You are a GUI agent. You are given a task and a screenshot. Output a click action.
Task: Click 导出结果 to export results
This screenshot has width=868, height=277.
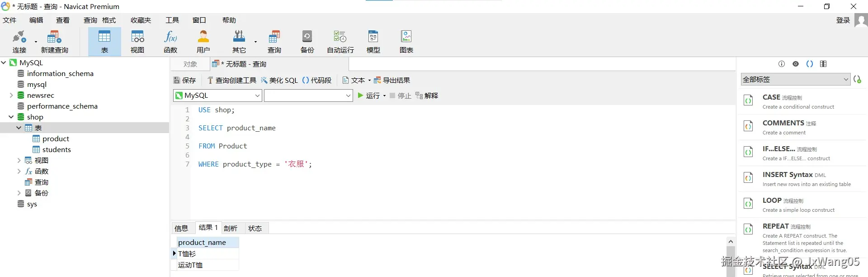[x=392, y=80]
